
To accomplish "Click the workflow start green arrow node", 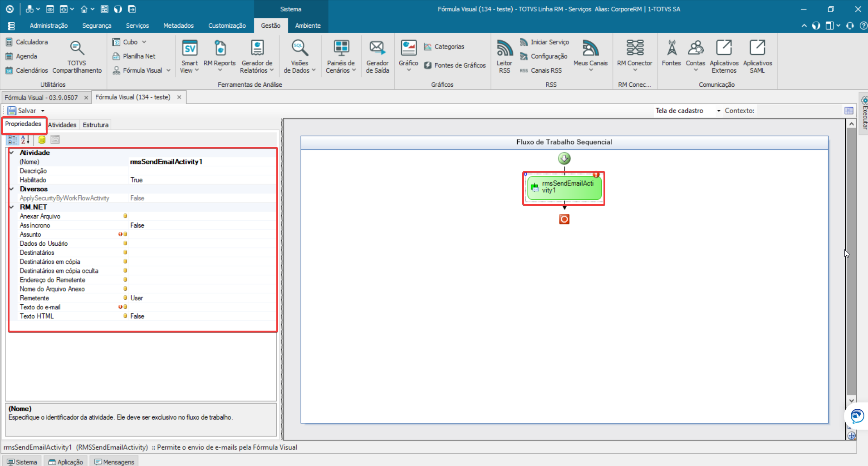I will tap(564, 159).
